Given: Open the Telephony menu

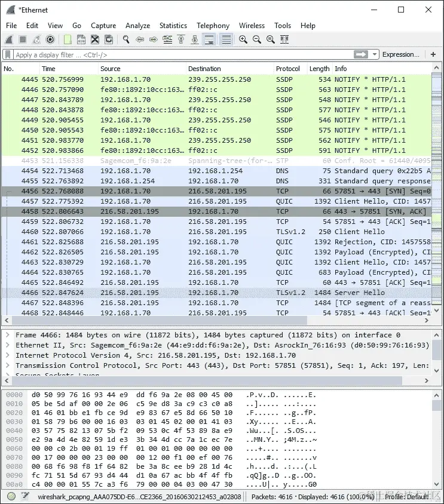Looking at the screenshot, I should (x=213, y=26).
